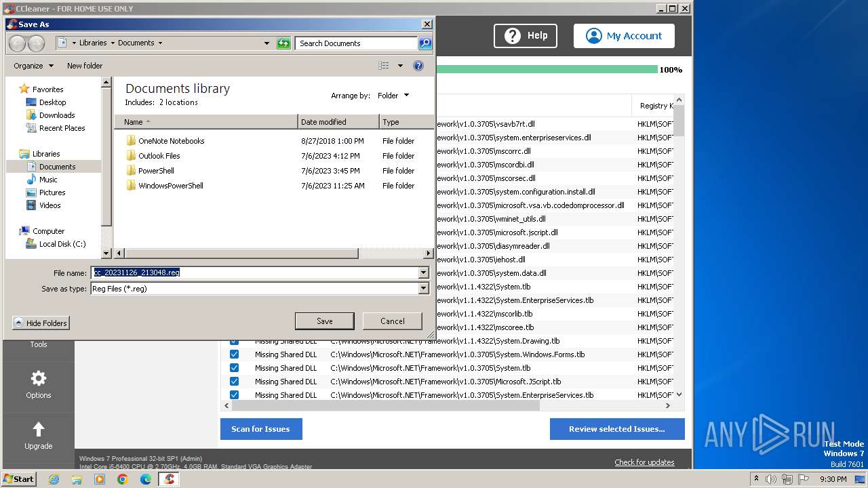Sort files by Name column
Viewport: 868px width, 488px height.
click(206, 122)
